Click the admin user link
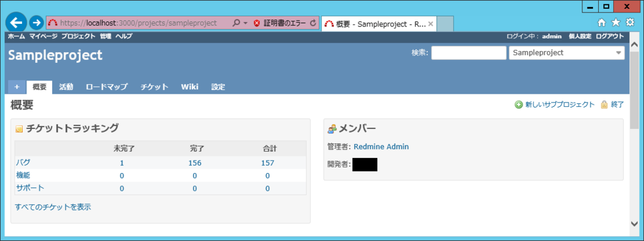Image resolution: width=644 pixels, height=241 pixels. point(552,36)
